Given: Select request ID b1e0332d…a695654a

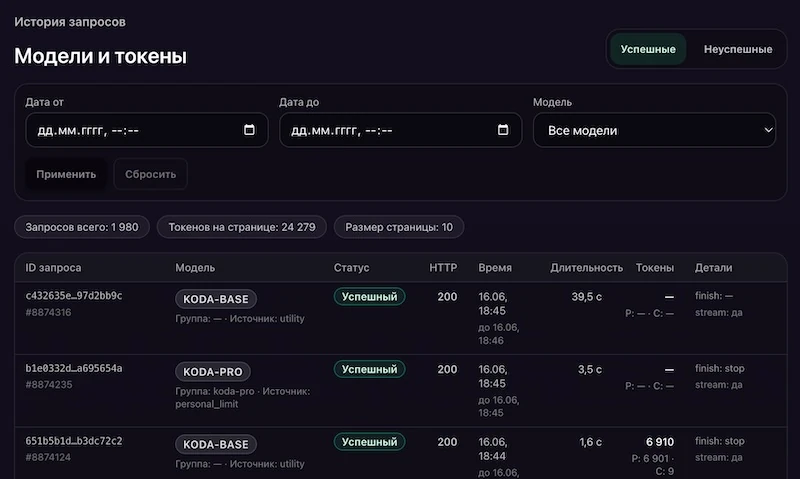Looking at the screenshot, I should pos(74,368).
